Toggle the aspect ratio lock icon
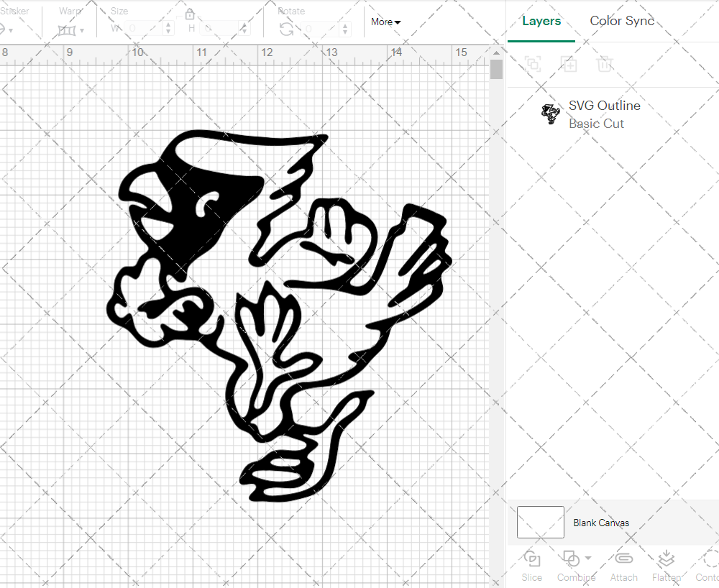Image resolution: width=719 pixels, height=588 pixels. click(190, 14)
